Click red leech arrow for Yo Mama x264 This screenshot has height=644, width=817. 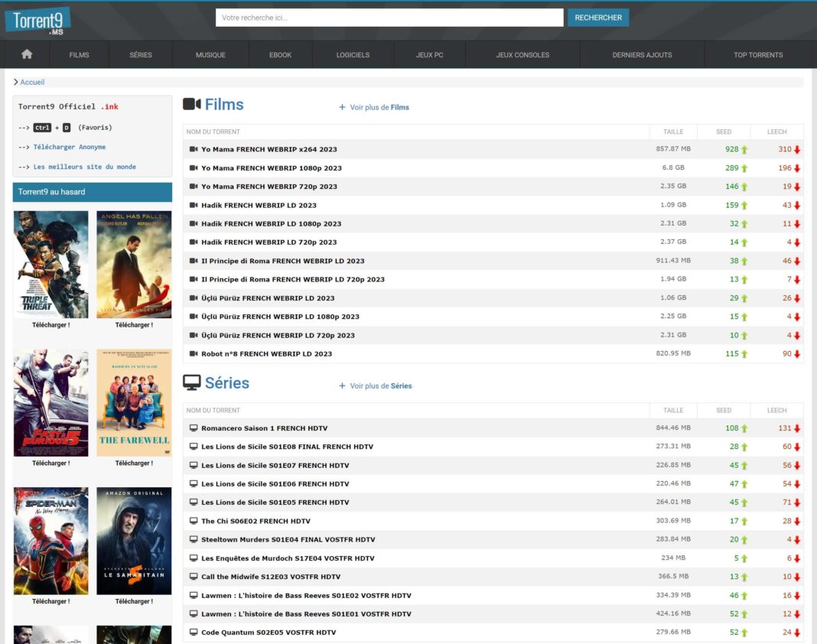(797, 150)
